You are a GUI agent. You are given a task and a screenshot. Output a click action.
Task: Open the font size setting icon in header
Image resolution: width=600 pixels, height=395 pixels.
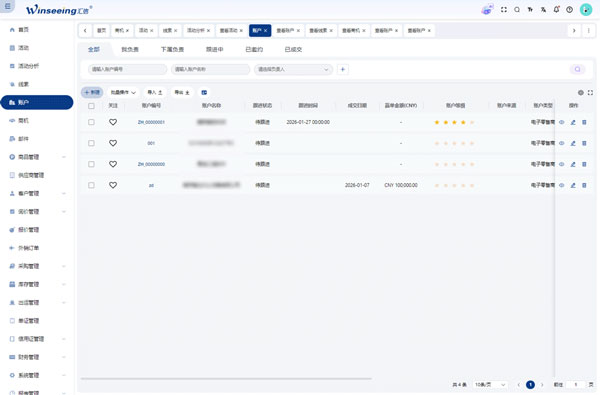click(x=530, y=10)
